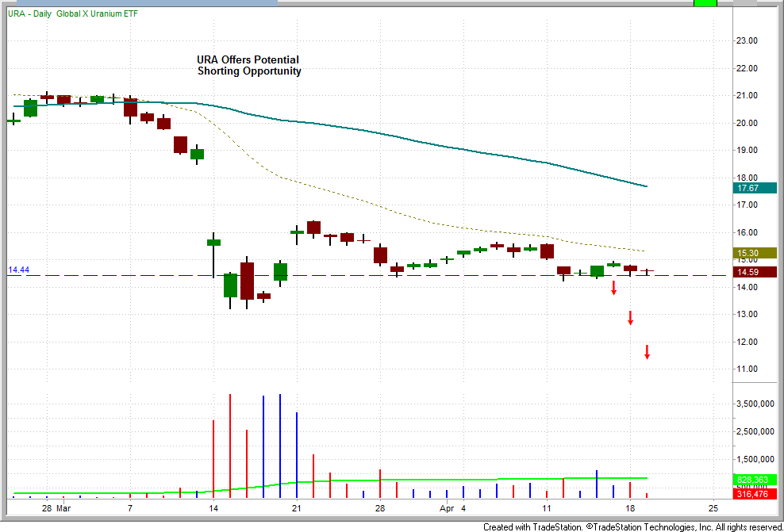
Task: Click the 3,500,000 volume axis label
Action: [755, 404]
